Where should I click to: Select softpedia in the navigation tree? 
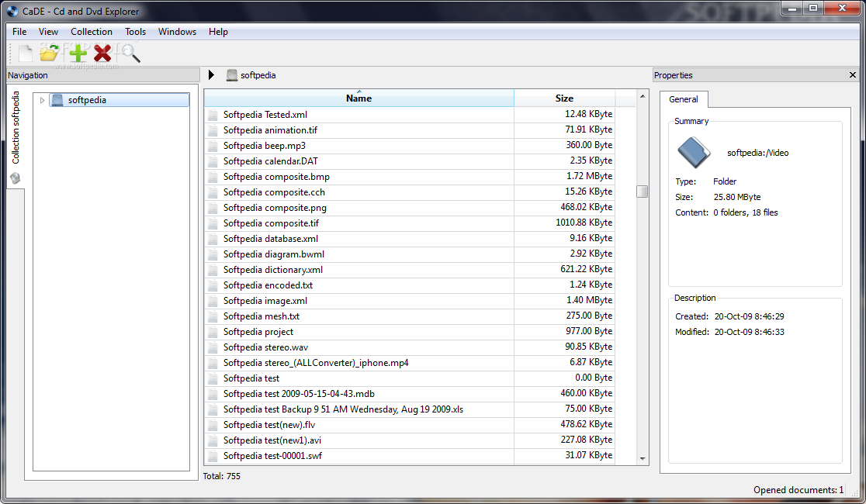tap(120, 100)
